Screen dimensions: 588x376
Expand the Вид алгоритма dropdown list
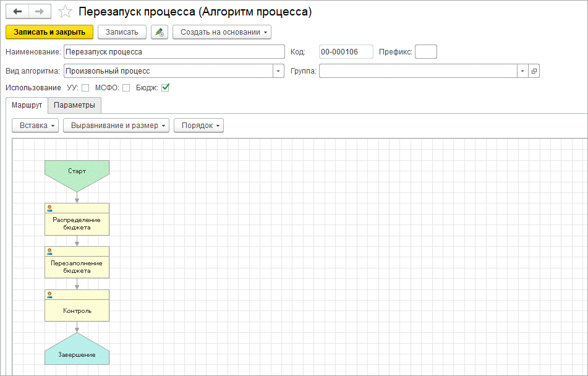coord(278,71)
